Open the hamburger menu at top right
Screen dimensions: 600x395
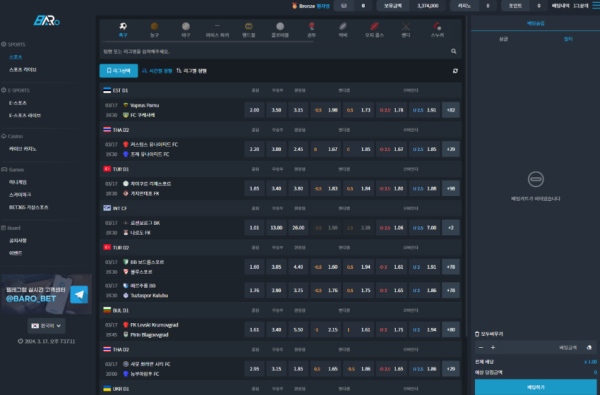coord(596,6)
